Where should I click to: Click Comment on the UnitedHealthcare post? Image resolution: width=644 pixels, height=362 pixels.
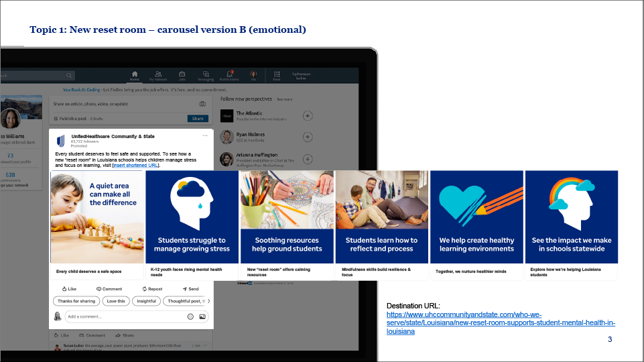(109, 289)
